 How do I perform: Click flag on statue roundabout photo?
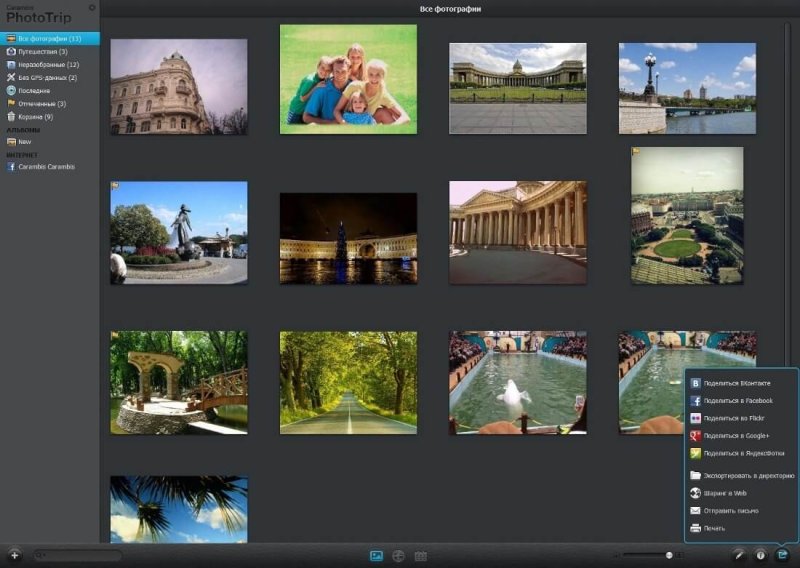click(x=115, y=186)
